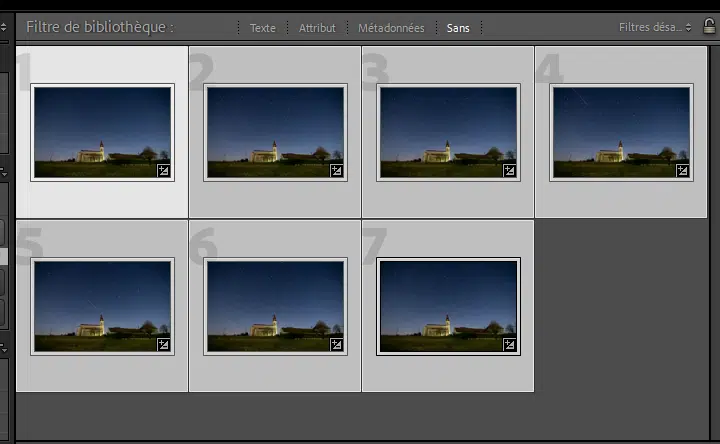
Task: Choose the Sans filter option
Action: click(458, 28)
